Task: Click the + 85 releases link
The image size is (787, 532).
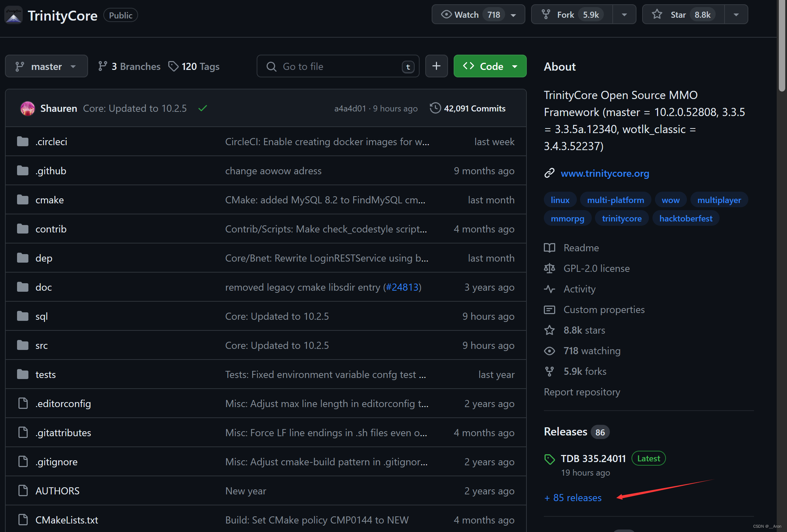Action: tap(573, 498)
